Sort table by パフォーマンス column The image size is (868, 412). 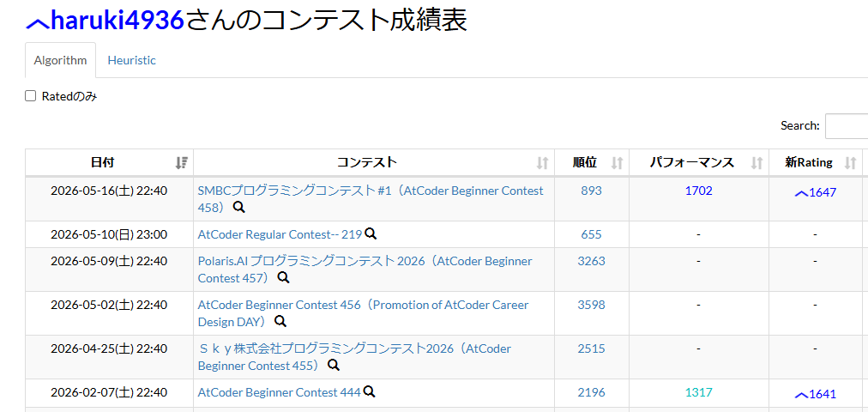(x=699, y=163)
